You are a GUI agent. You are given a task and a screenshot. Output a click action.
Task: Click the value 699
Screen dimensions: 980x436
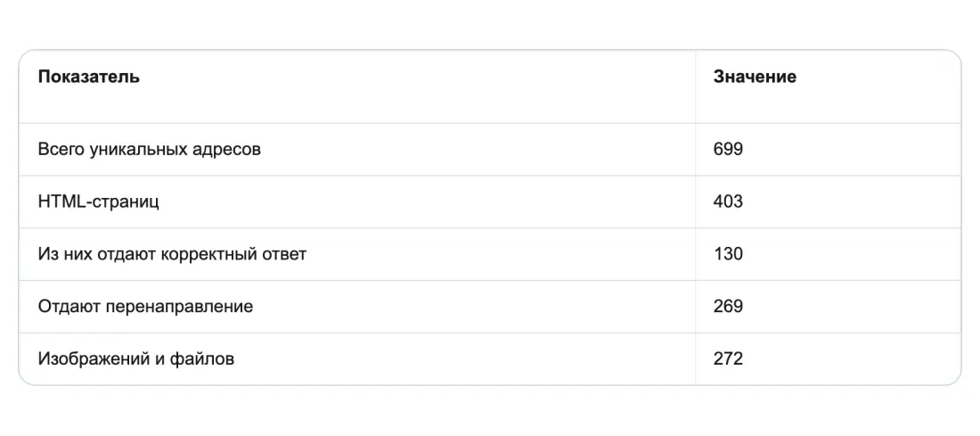point(728,150)
